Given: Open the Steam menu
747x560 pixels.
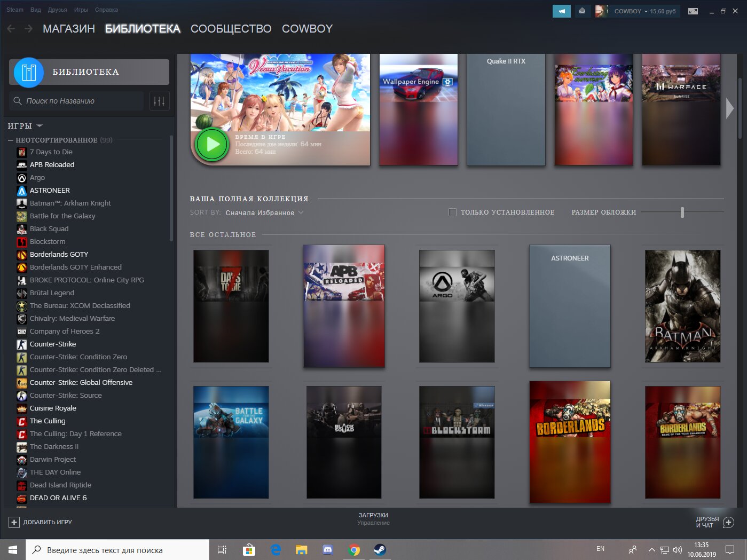Looking at the screenshot, I should [x=15, y=10].
